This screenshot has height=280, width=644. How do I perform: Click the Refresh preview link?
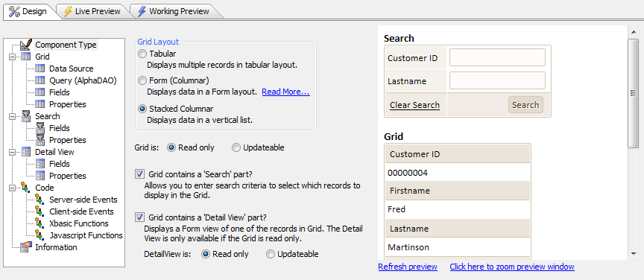coord(408,267)
